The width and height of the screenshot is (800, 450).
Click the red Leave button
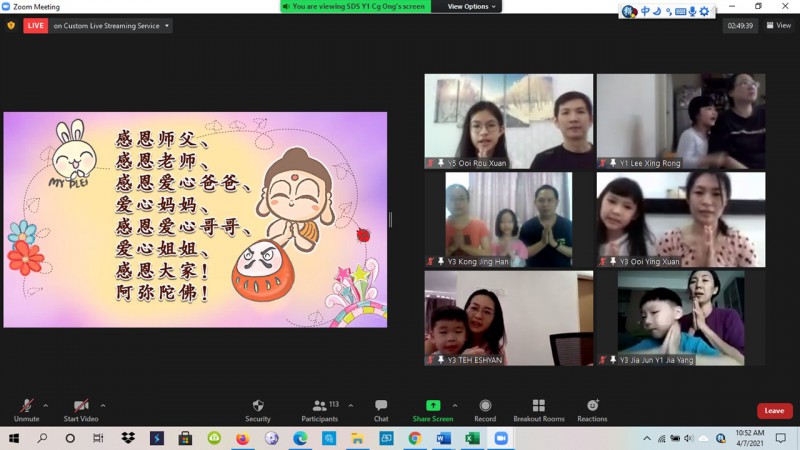pyautogui.click(x=774, y=411)
